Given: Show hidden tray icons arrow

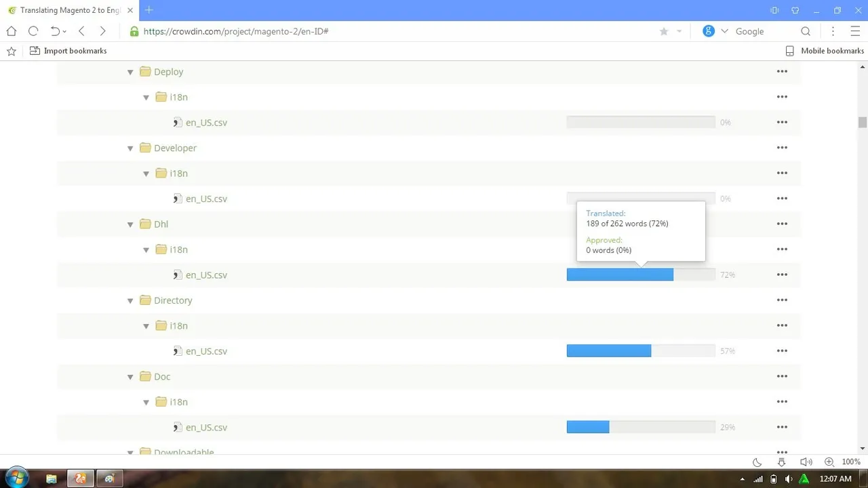Looking at the screenshot, I should pyautogui.click(x=742, y=479).
